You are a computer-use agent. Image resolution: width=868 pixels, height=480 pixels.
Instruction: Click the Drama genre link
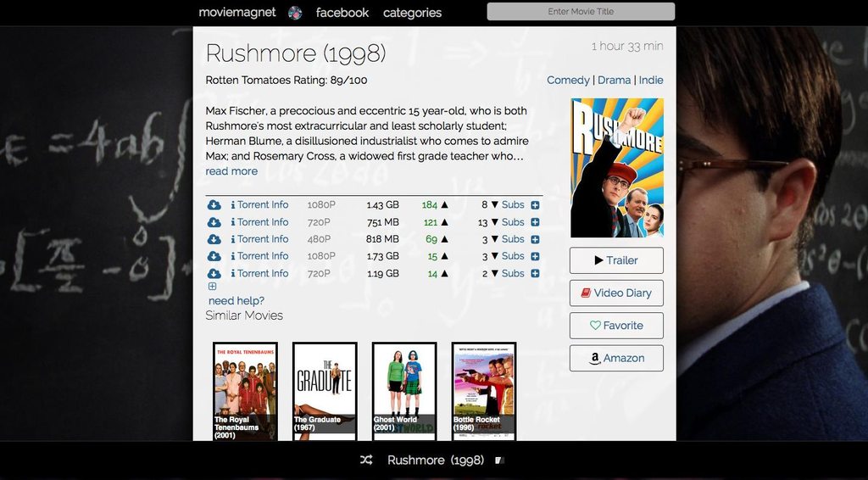(x=614, y=81)
